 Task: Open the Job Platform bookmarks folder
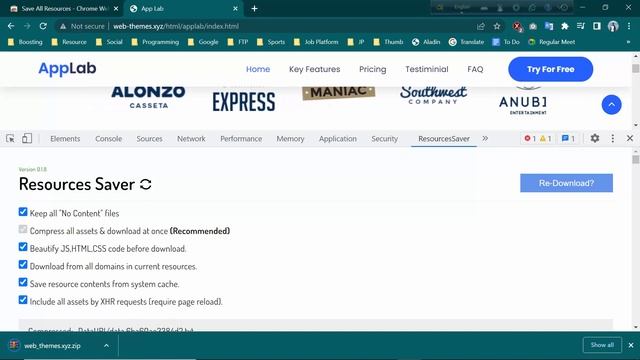pyautogui.click(x=316, y=42)
